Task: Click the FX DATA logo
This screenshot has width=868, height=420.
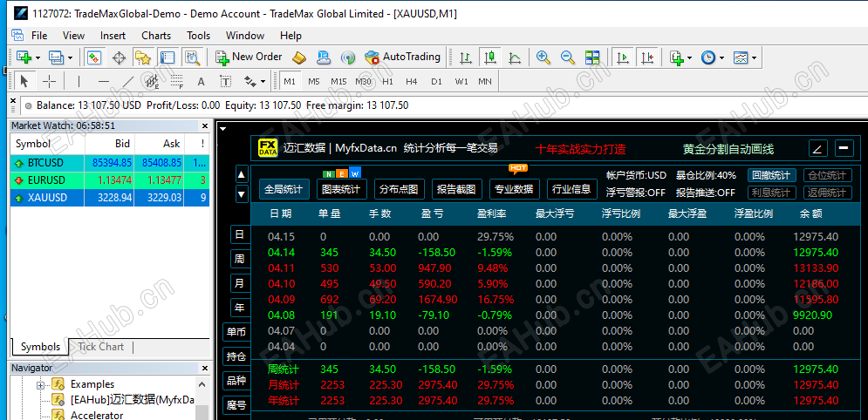Action: [x=268, y=148]
